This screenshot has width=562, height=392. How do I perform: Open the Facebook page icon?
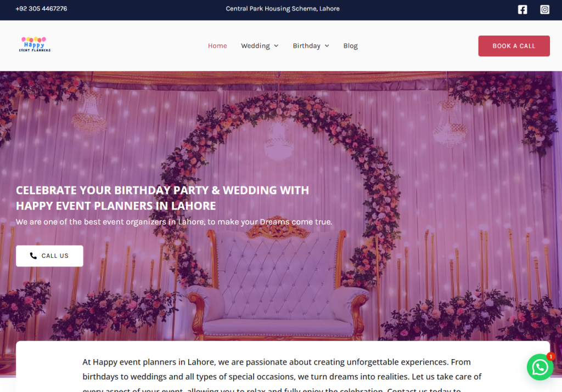tap(522, 10)
